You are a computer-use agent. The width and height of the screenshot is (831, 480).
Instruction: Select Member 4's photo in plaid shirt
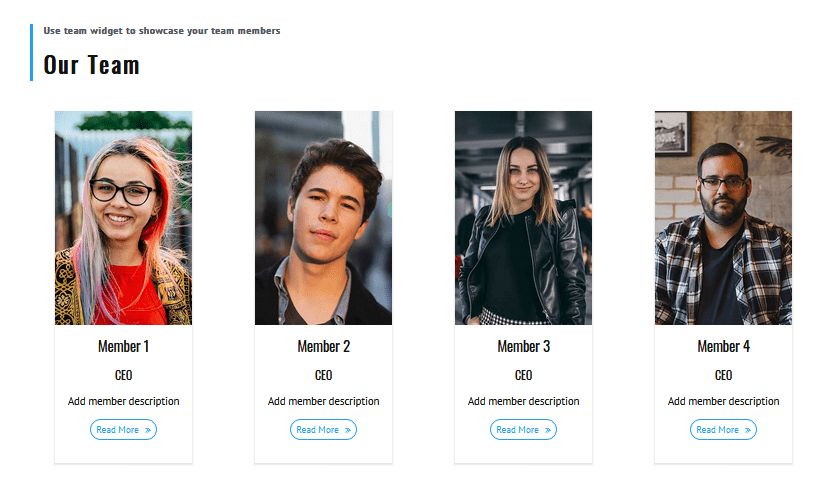[723, 218]
